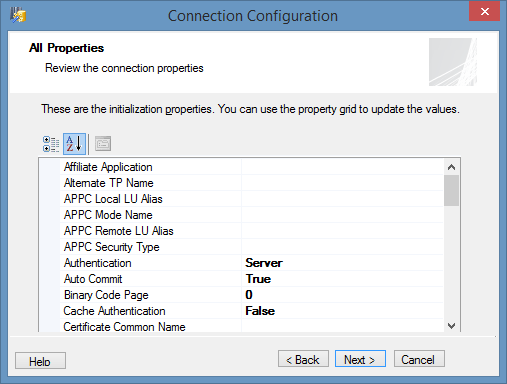The image size is (507, 384).
Task: Select Alphabetical sort button
Action: (74, 144)
